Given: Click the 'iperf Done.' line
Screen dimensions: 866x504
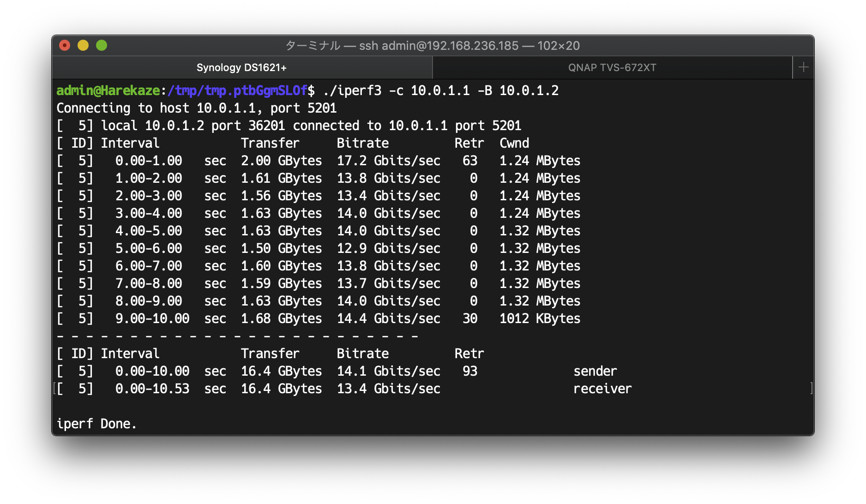Looking at the screenshot, I should [96, 424].
